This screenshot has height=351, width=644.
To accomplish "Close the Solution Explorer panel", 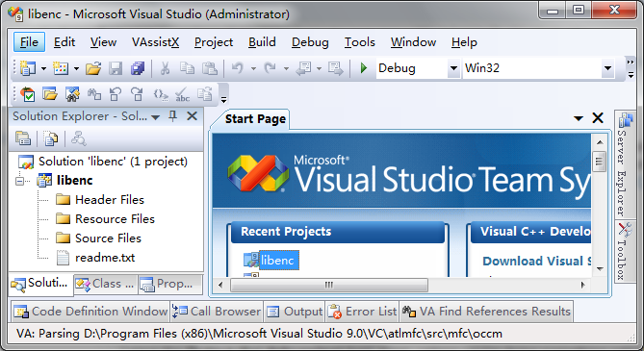I will [192, 116].
